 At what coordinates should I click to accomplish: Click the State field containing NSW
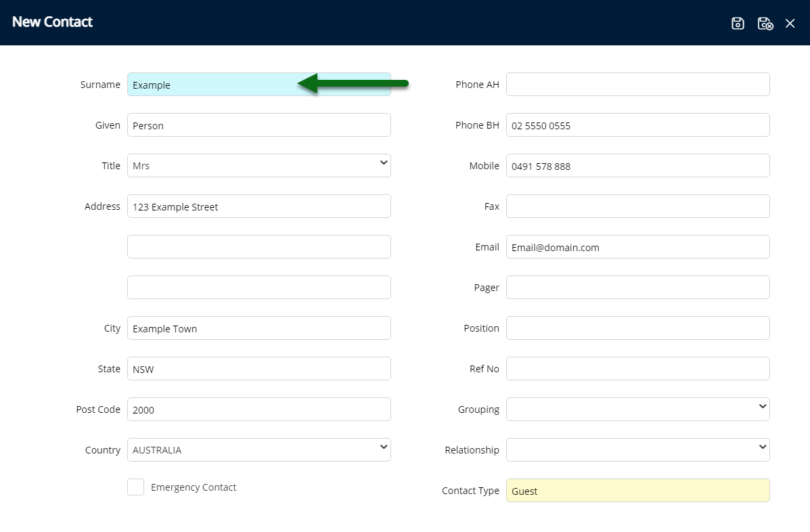click(258, 369)
